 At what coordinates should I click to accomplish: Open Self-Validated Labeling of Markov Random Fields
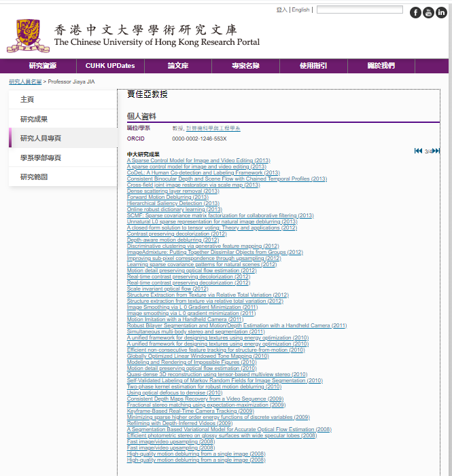(224, 380)
